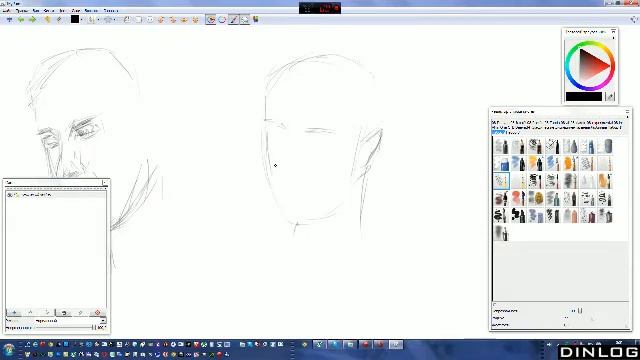
Task: Open the layer blend mode dropdown
Action: click(70, 321)
